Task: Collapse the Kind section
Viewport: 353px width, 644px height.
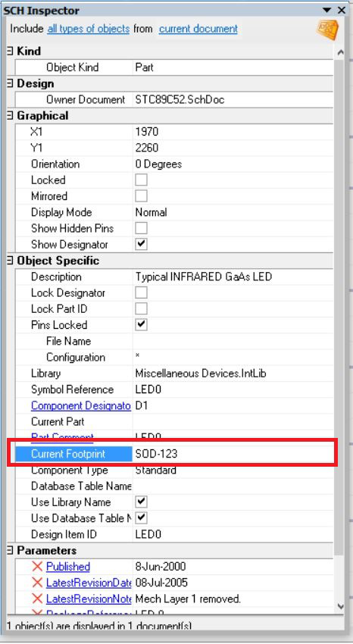Action: [10, 52]
